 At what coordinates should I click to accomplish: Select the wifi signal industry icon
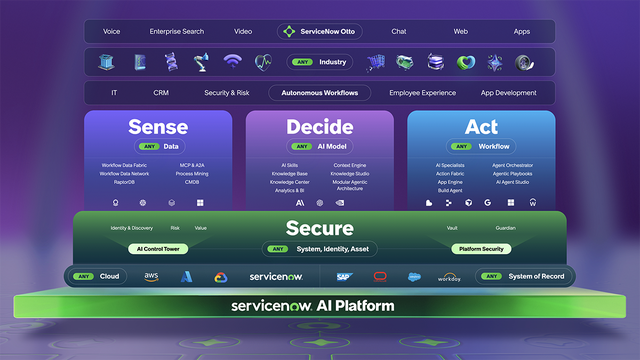[232, 61]
